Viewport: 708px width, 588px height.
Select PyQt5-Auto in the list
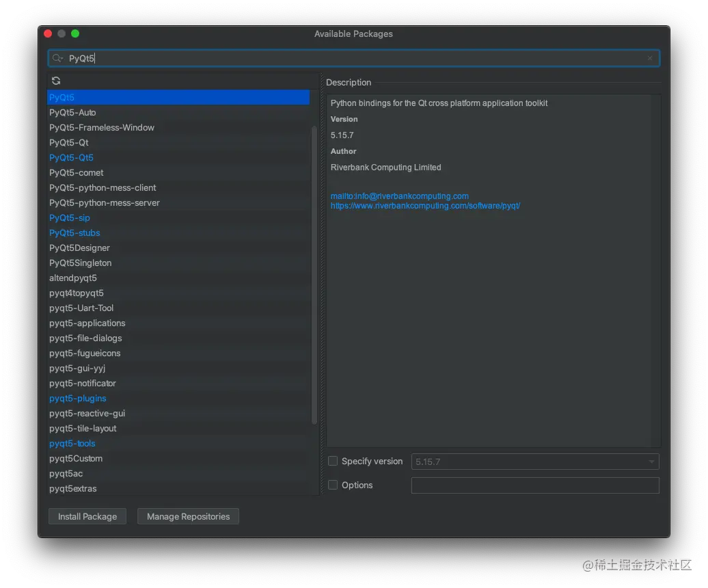179,112
